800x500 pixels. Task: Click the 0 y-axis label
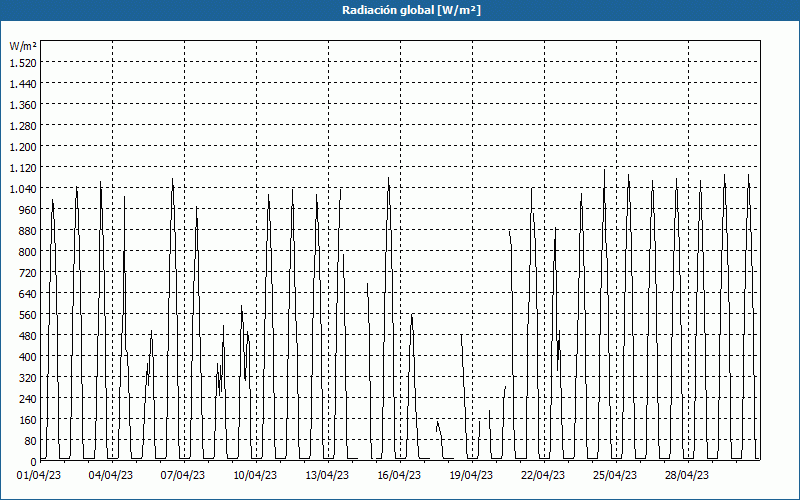click(34, 462)
